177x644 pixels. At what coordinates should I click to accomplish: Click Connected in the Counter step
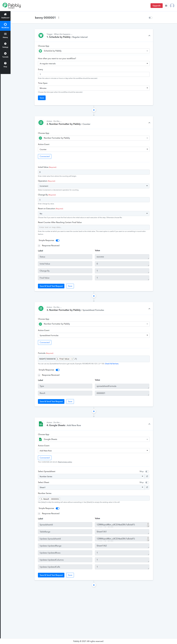44,156
